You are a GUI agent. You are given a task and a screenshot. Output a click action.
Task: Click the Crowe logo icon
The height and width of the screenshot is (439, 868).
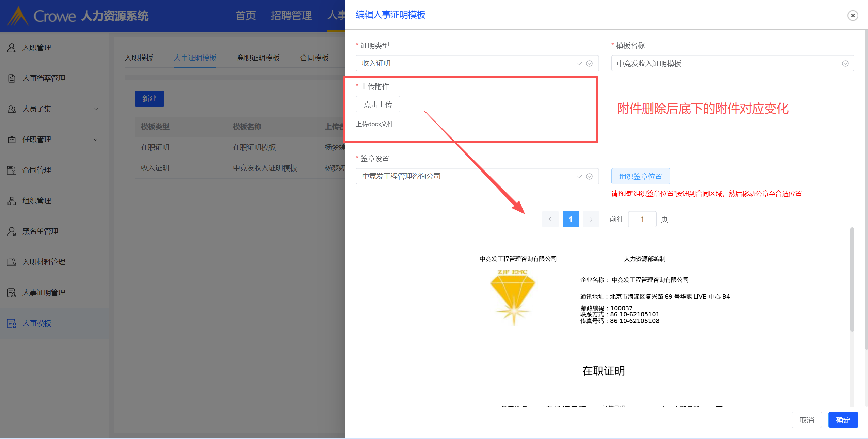18,16
